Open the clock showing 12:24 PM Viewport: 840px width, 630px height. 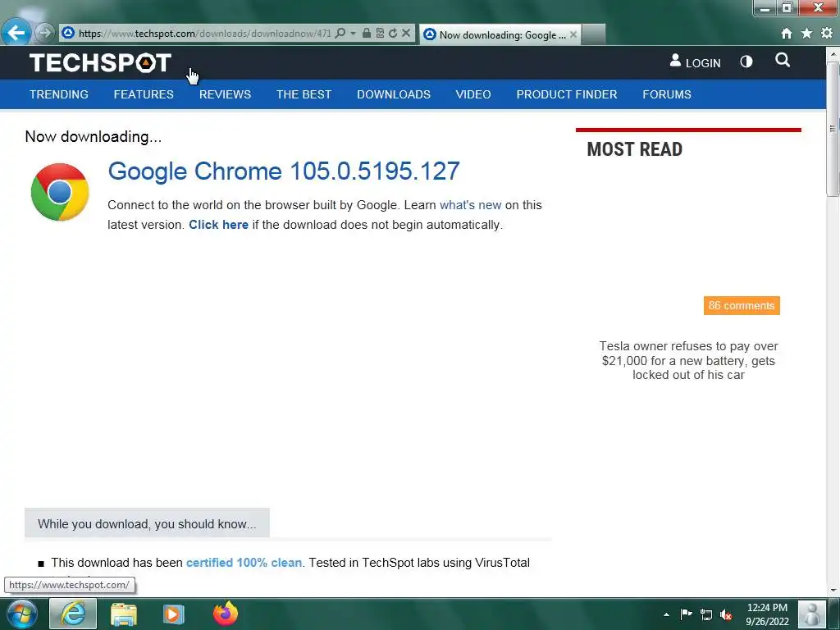767,614
